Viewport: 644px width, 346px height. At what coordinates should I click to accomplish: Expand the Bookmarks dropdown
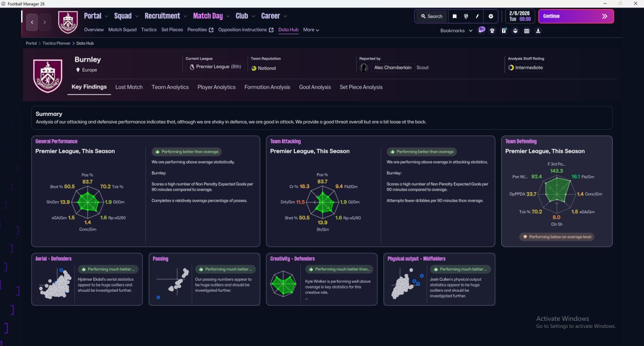456,31
